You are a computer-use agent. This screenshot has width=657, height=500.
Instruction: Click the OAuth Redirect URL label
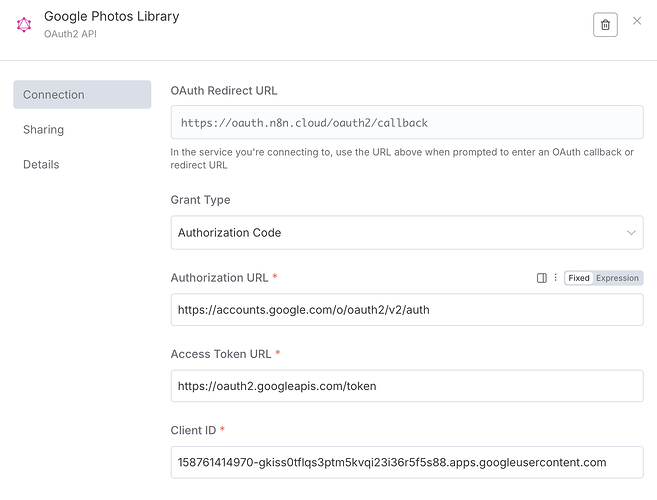224,91
